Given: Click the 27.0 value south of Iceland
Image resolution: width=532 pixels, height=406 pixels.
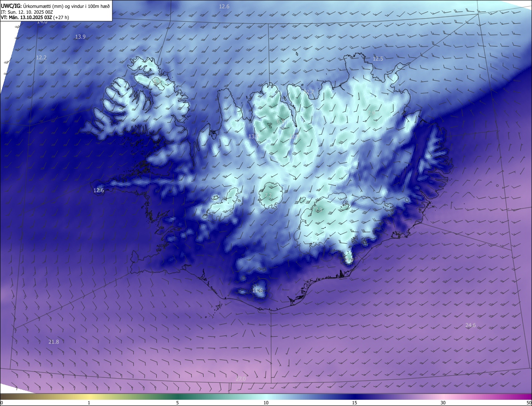Looking at the screenshot, I should 241,379.
